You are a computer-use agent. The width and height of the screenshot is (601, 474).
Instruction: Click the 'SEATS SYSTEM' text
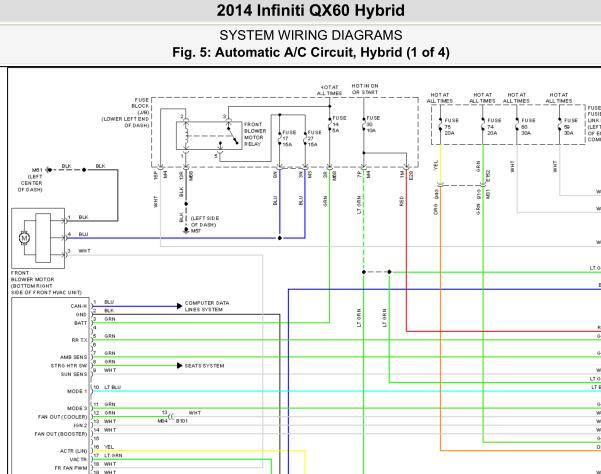tap(204, 366)
